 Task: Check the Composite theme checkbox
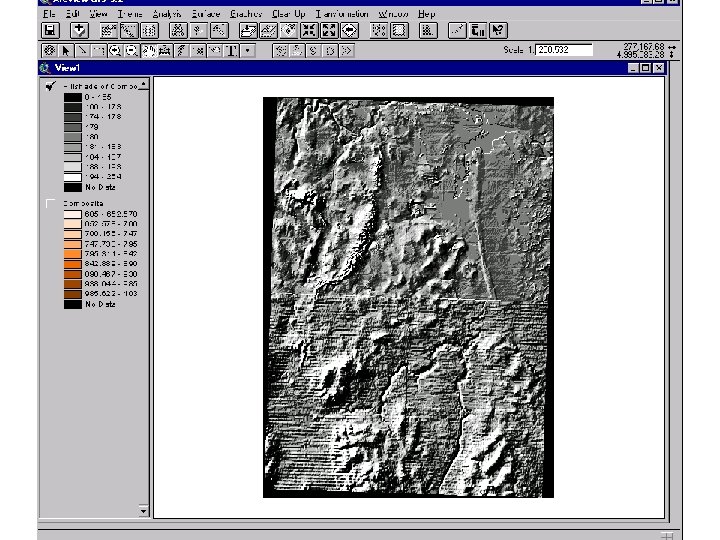pyautogui.click(x=51, y=203)
